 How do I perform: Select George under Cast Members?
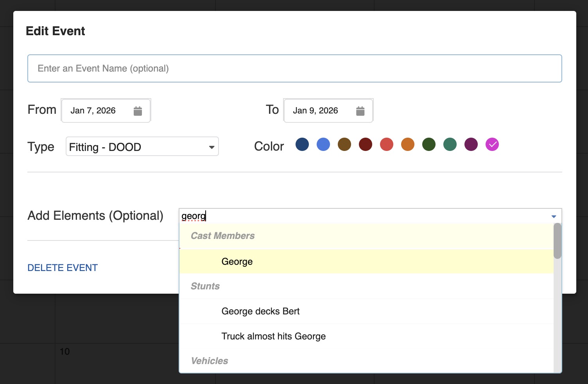(x=237, y=262)
